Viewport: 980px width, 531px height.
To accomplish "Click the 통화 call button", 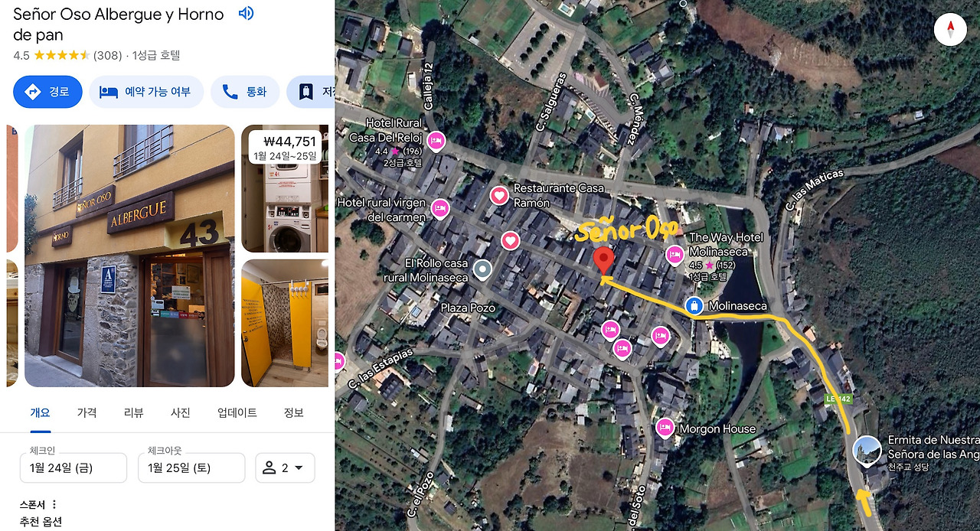I will pyautogui.click(x=245, y=92).
